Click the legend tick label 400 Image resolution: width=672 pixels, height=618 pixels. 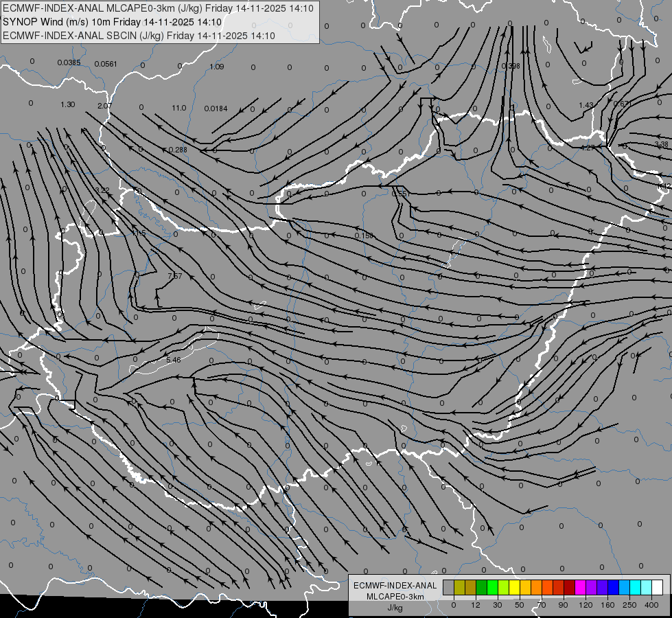click(x=651, y=605)
